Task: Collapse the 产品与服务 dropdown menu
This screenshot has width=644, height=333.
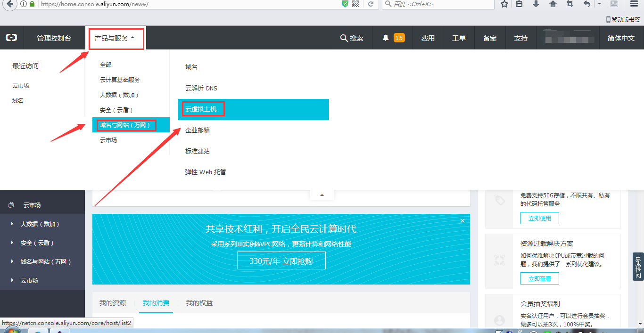Action: (115, 38)
